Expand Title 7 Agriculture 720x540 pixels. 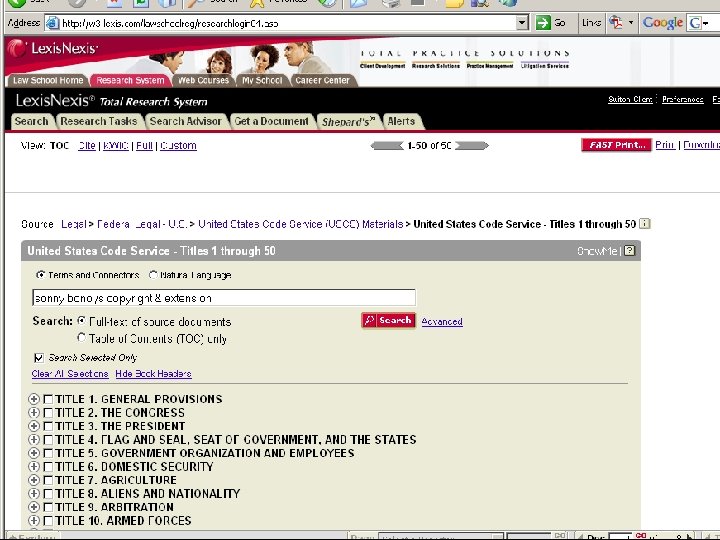tap(34, 479)
